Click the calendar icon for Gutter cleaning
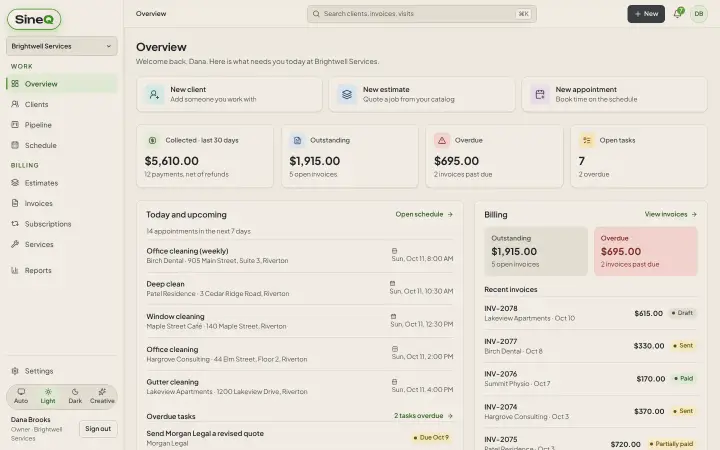The image size is (720, 450). pyautogui.click(x=394, y=382)
